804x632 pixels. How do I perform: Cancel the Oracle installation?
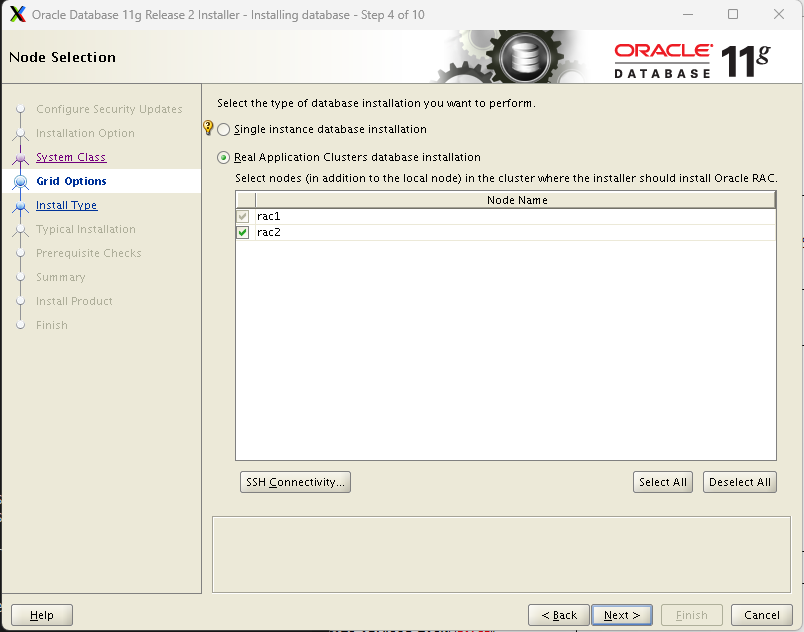[761, 615]
